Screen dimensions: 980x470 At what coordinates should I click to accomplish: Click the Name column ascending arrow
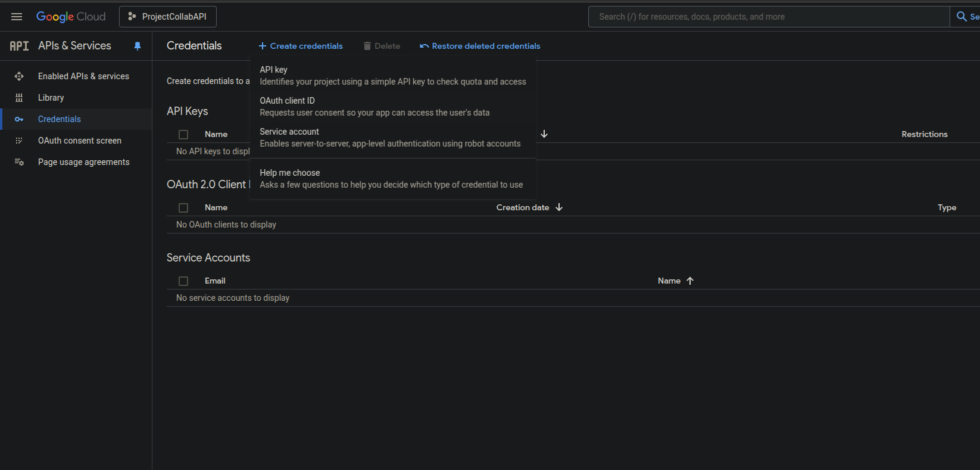pos(690,281)
